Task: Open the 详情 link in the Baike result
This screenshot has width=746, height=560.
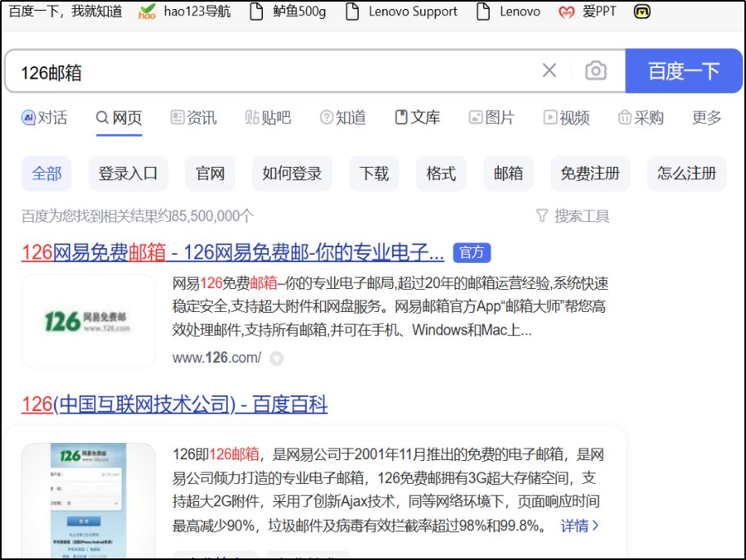Action: pos(578,526)
